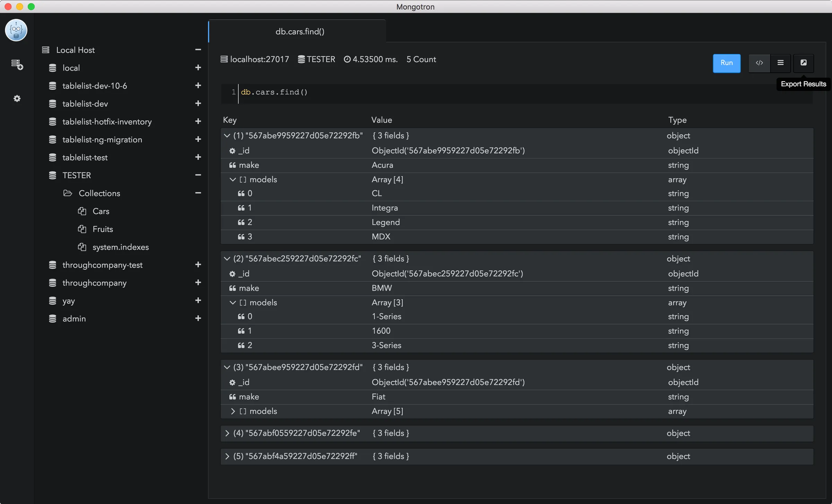Expand document (4) 567abf0559227d05e72292fe

(x=227, y=433)
